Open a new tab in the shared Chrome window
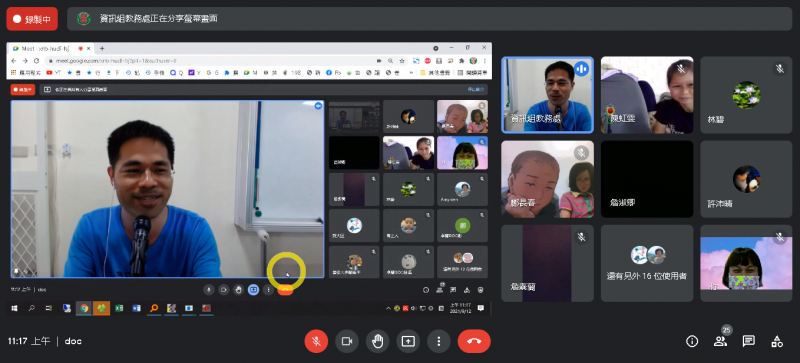Screen dimensions: 800x363 (x=102, y=49)
